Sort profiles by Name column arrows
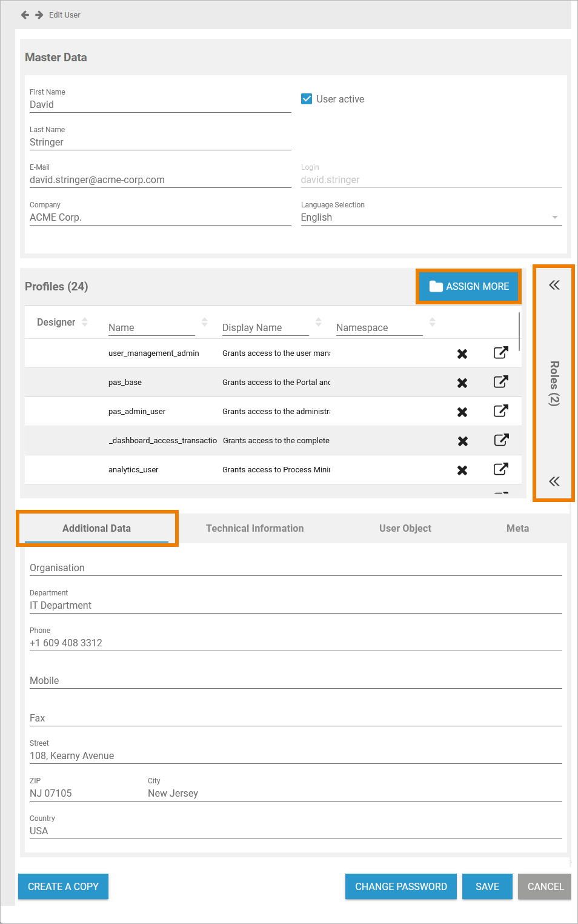578x924 pixels. (x=205, y=322)
